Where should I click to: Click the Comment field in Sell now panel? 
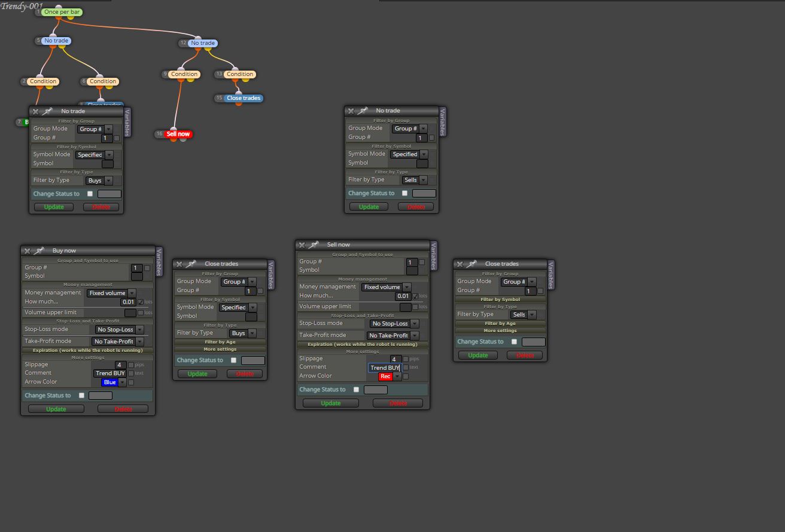pos(384,368)
